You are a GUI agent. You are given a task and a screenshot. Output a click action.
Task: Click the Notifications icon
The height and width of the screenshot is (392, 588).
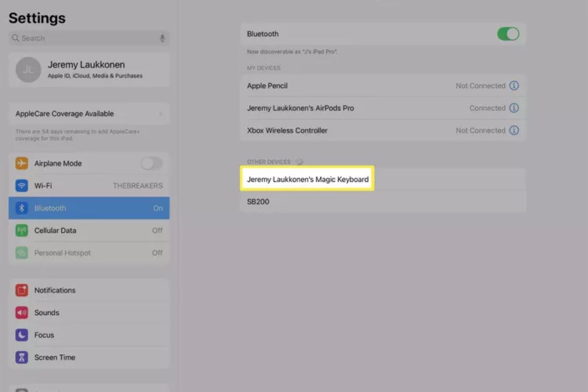point(22,290)
